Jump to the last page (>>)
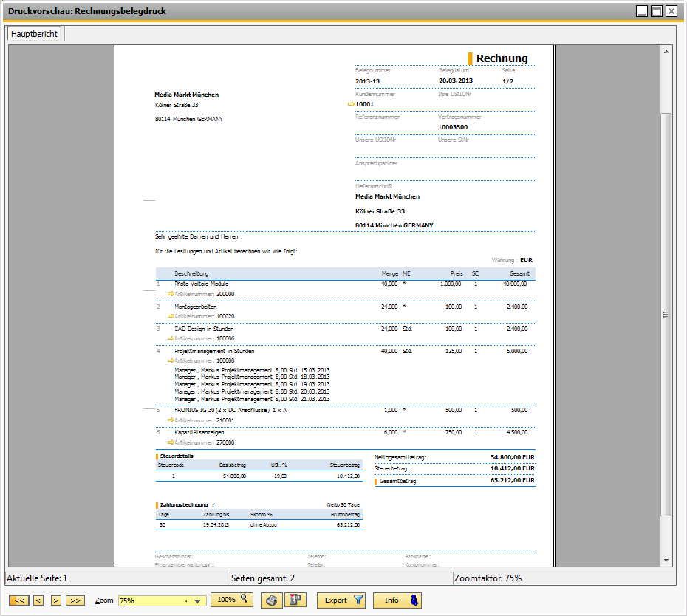This screenshot has height=616, width=687. click(75, 600)
